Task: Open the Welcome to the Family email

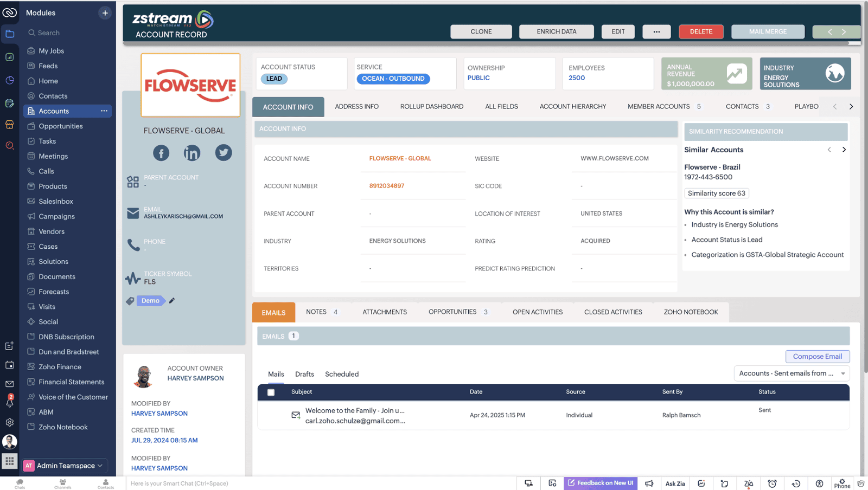Action: point(355,411)
